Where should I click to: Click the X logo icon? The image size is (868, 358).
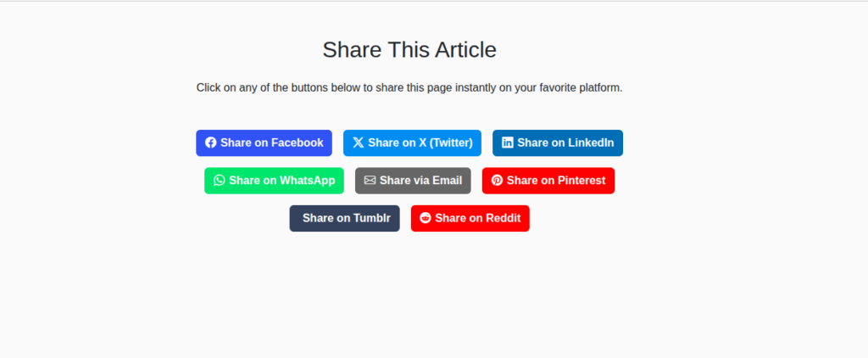(358, 143)
